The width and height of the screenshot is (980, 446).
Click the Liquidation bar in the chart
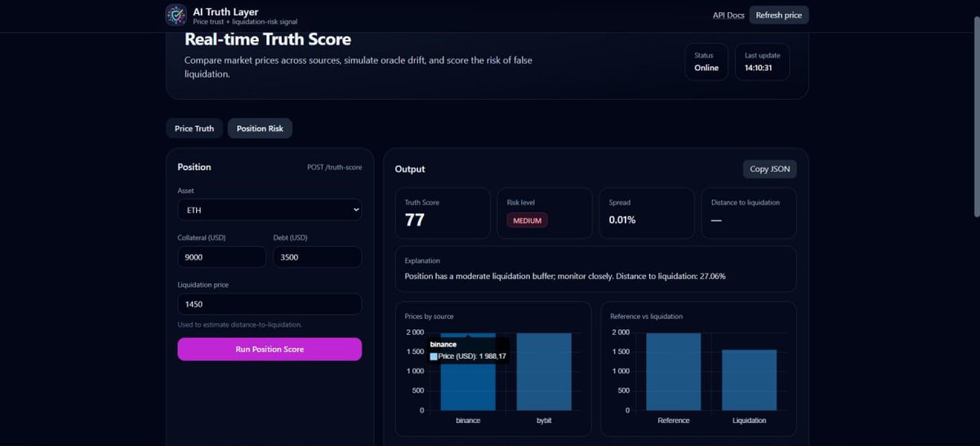[x=750, y=380]
